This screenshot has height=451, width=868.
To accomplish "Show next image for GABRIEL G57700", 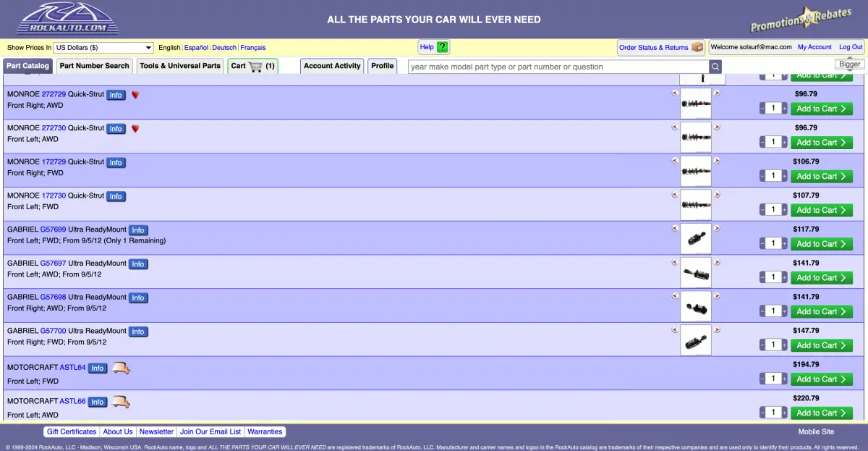I will (x=717, y=329).
